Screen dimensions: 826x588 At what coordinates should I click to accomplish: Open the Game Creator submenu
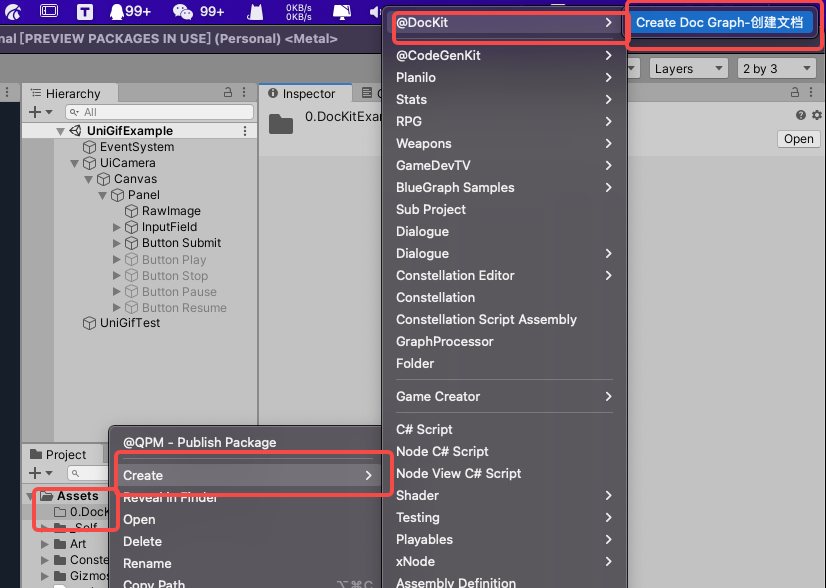[505, 397]
